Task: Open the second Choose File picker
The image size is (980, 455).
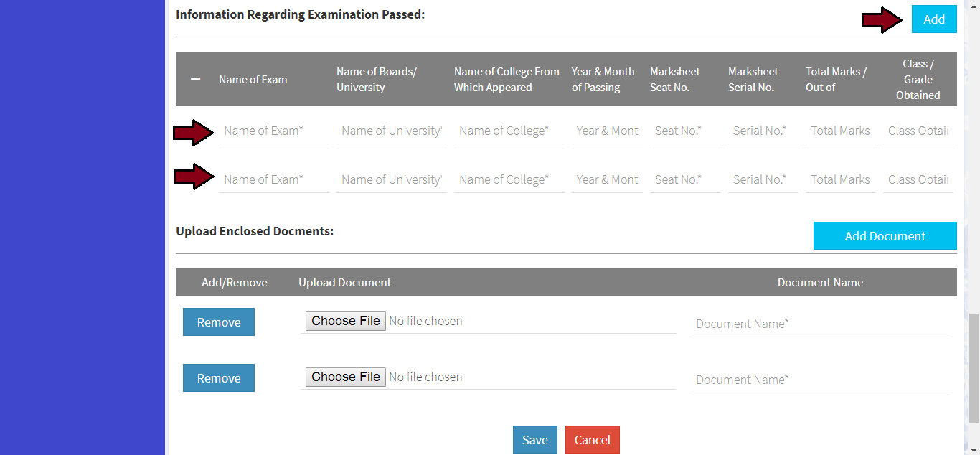Action: (346, 377)
